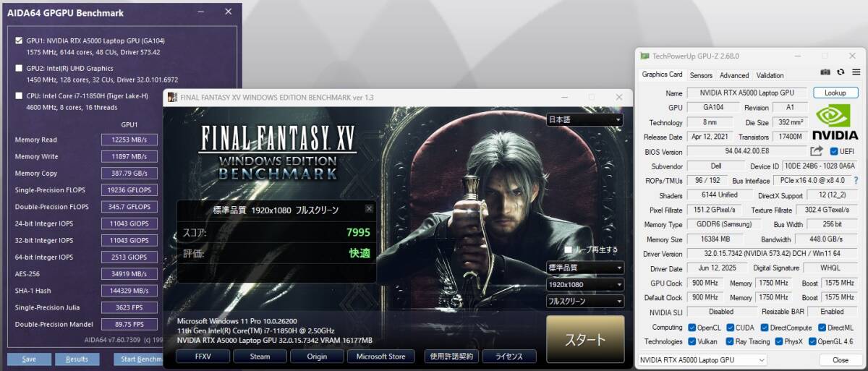This screenshot has height=371, width=868.
Task: Click the Lookup button
Action: (x=835, y=93)
